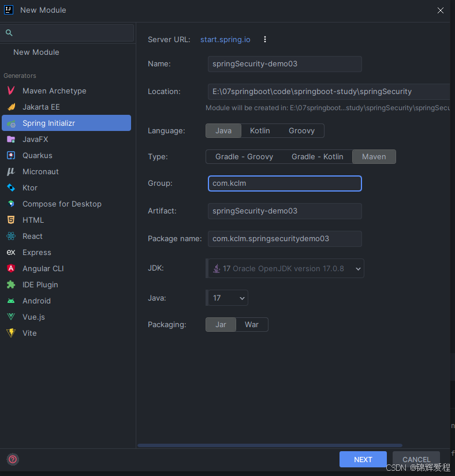Viewport: 455px width, 476px height.
Task: Select Express generator entry
Action: click(x=66, y=252)
